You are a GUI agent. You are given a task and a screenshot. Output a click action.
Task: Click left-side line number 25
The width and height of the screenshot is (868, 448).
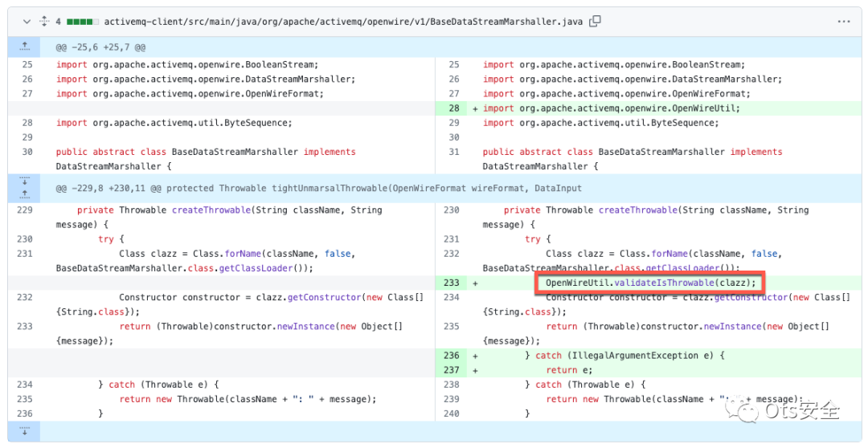coord(27,65)
